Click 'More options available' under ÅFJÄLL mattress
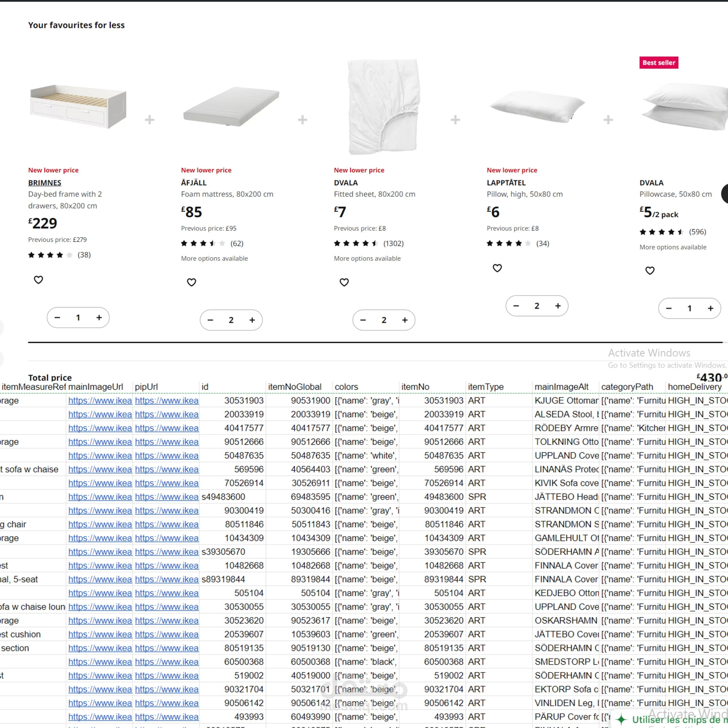Image resolution: width=728 pixels, height=728 pixels. pyautogui.click(x=215, y=258)
